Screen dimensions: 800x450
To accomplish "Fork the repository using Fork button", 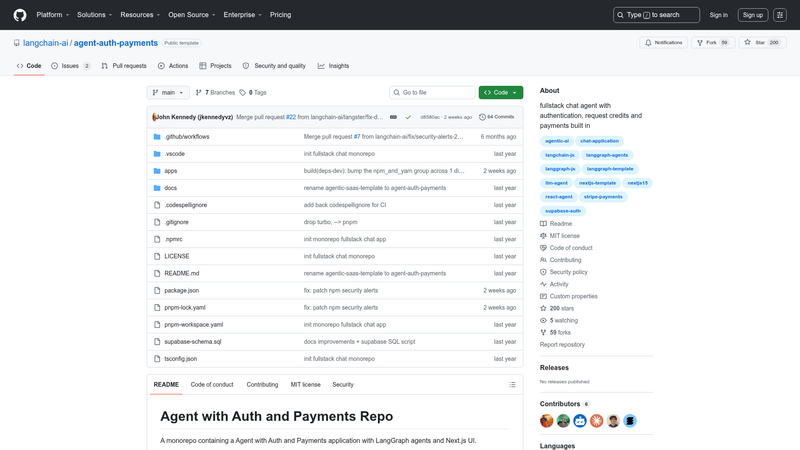I will [x=713, y=43].
